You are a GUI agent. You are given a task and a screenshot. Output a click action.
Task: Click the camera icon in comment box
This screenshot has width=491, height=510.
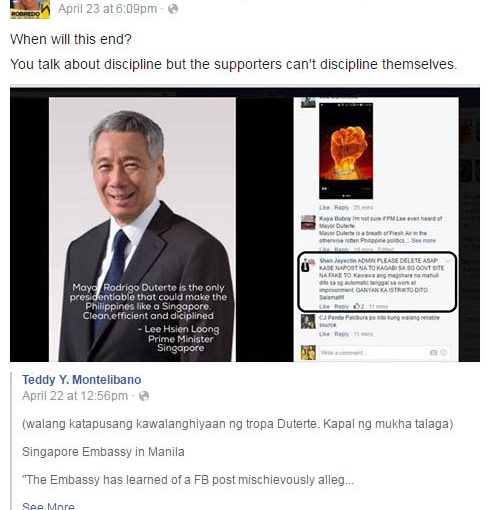coord(433,353)
